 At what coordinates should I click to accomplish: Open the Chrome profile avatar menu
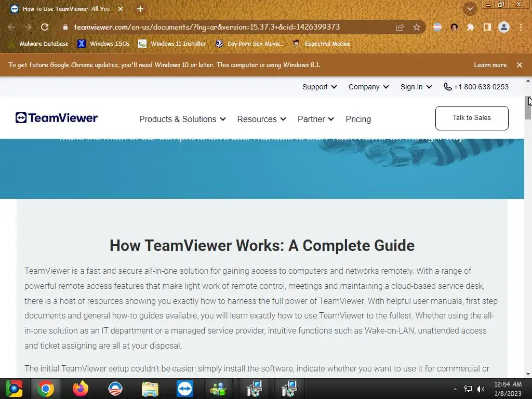coord(504,27)
